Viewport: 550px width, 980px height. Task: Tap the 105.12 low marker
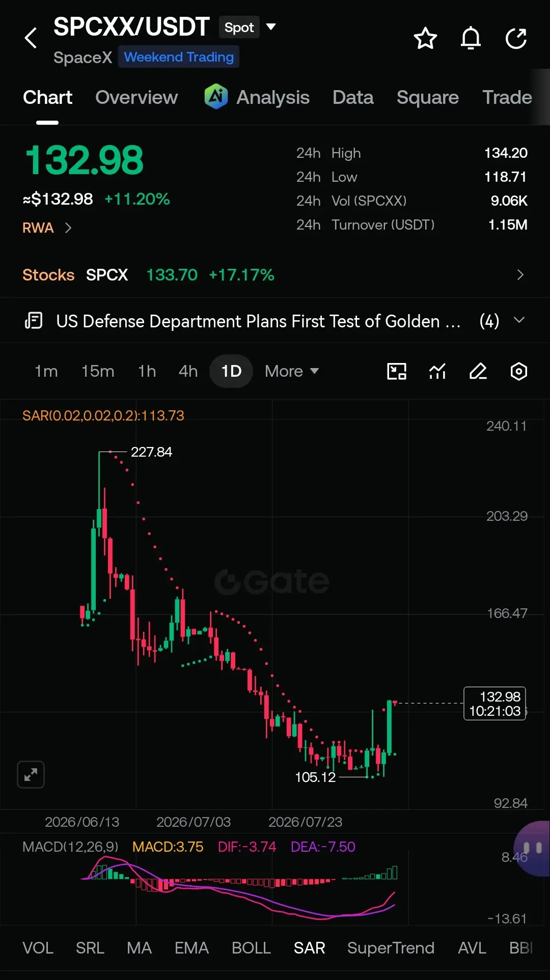(x=315, y=777)
